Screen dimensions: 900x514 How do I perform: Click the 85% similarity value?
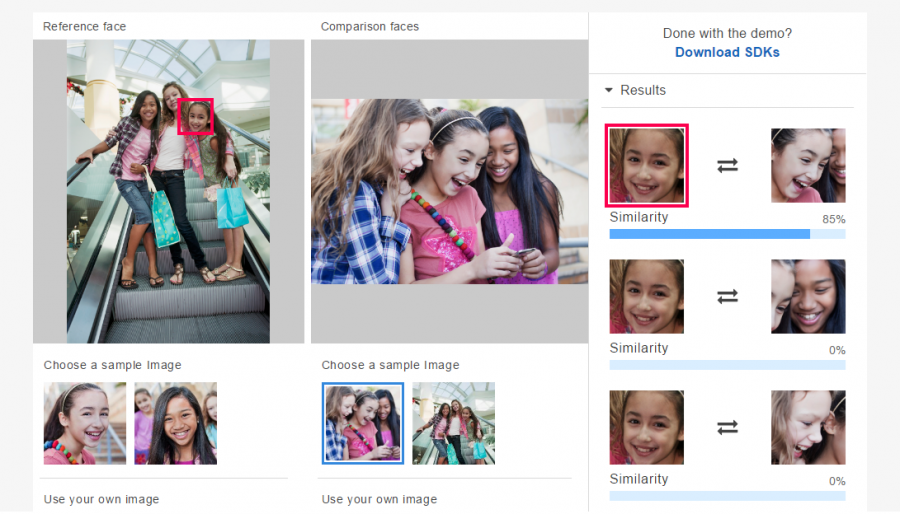tap(833, 219)
